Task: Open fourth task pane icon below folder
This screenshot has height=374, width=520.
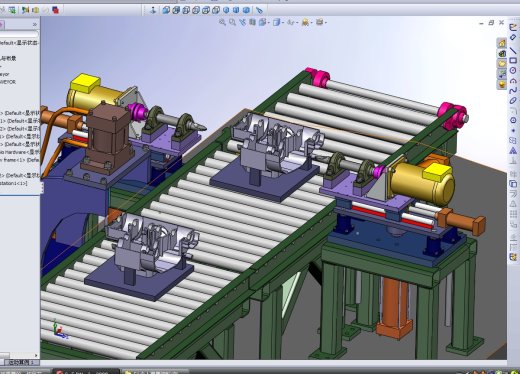Action: pos(502,74)
